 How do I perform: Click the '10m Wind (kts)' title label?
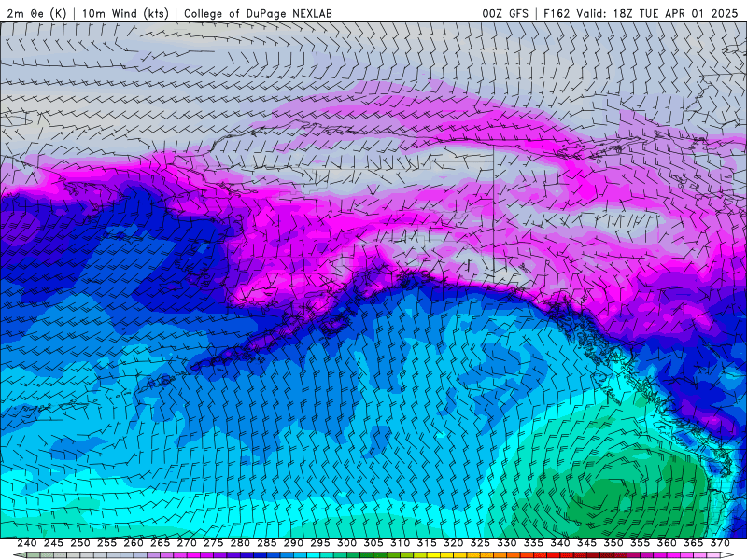(125, 13)
